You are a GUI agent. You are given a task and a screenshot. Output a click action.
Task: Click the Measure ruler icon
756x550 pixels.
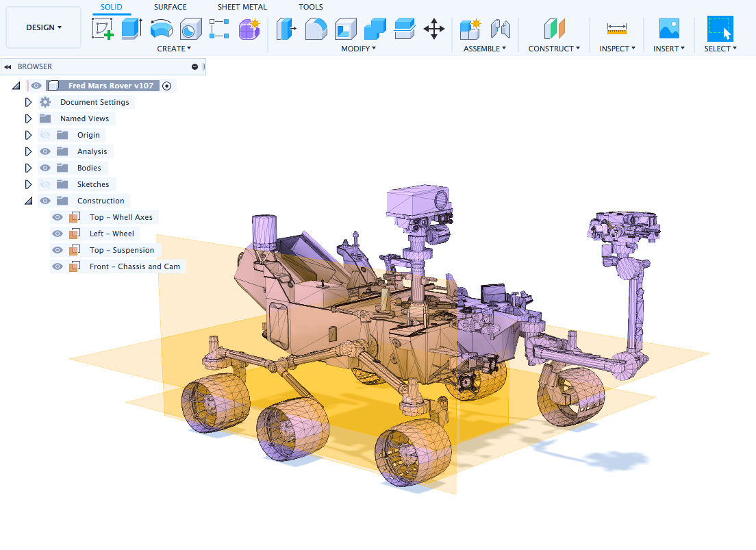click(617, 29)
